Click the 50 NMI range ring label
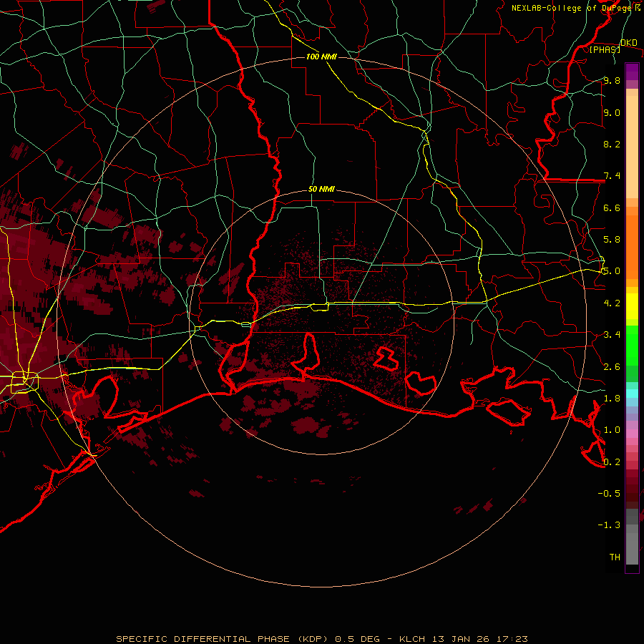 click(321, 190)
